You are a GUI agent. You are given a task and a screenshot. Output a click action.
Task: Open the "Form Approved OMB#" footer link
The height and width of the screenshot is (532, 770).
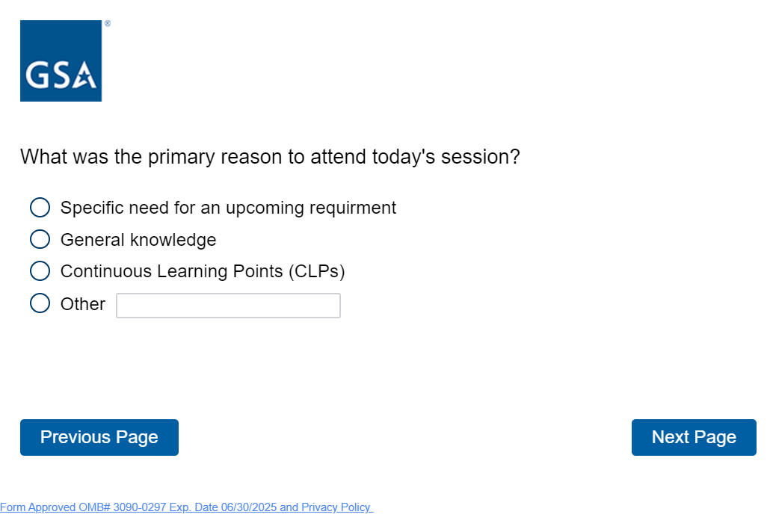tap(55, 507)
